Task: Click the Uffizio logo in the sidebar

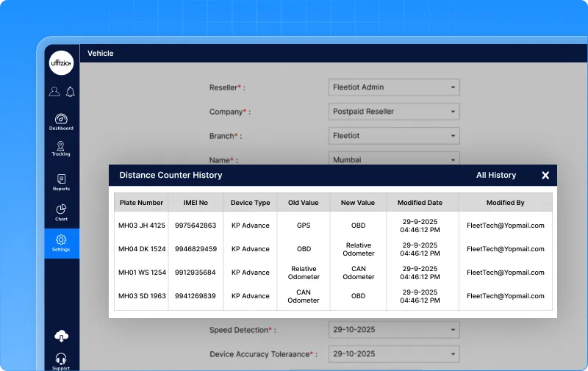Action: (x=61, y=63)
